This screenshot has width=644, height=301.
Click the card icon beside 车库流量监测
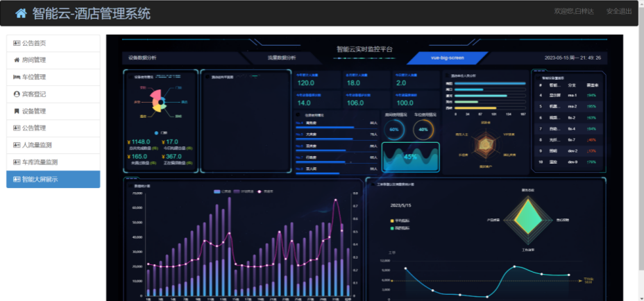17,162
